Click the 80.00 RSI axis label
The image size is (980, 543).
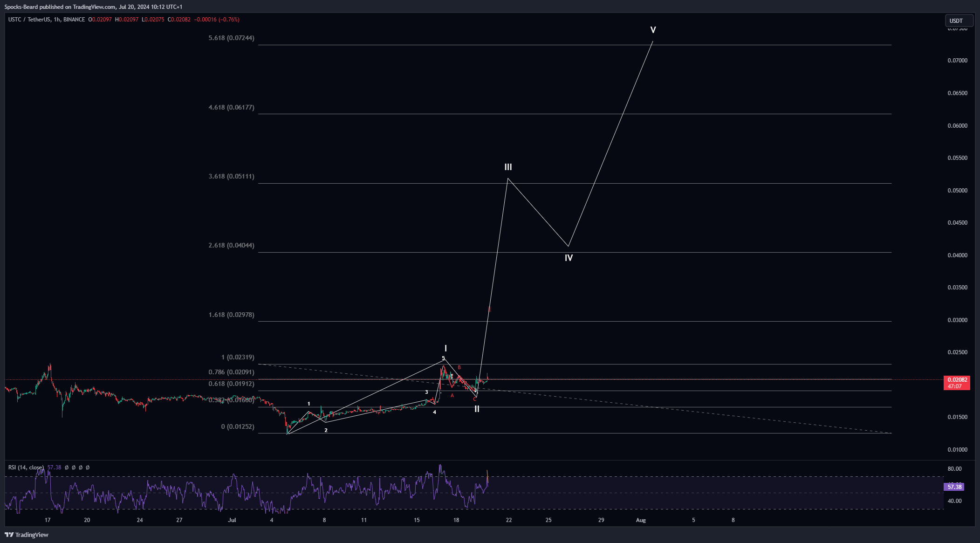(954, 469)
